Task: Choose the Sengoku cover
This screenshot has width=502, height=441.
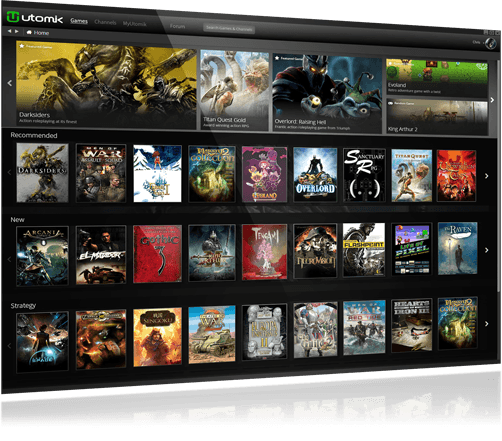Action: pyautogui.click(x=157, y=337)
